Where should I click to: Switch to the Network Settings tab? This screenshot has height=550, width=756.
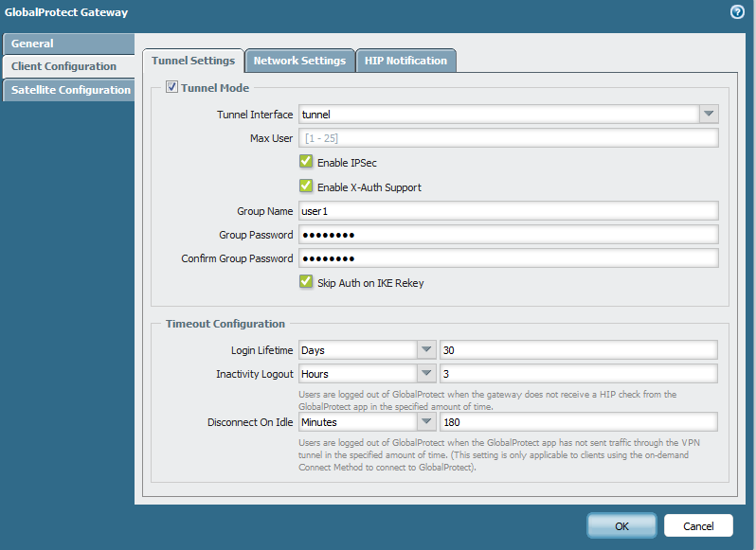point(300,61)
